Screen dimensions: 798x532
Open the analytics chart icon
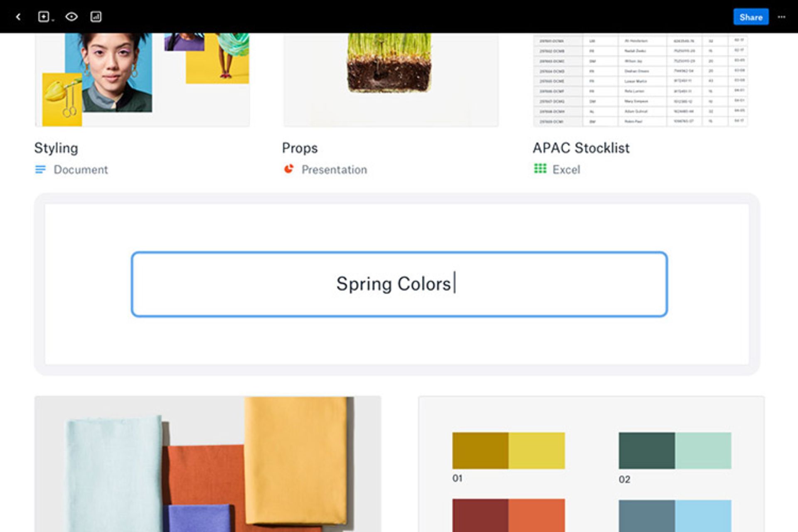96,17
